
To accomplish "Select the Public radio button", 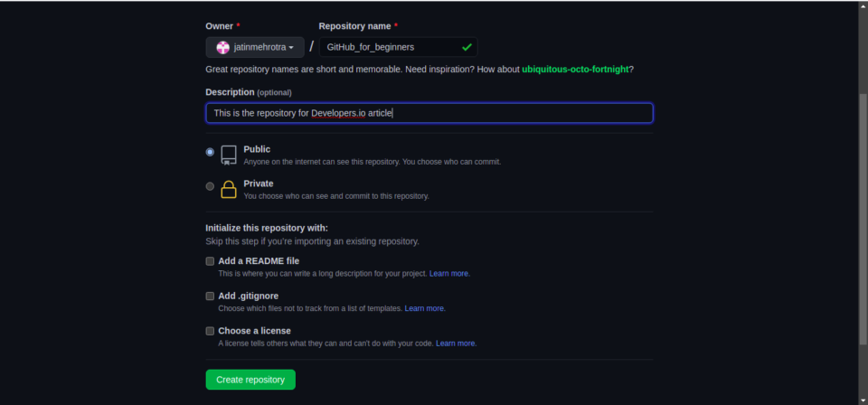I will [210, 152].
